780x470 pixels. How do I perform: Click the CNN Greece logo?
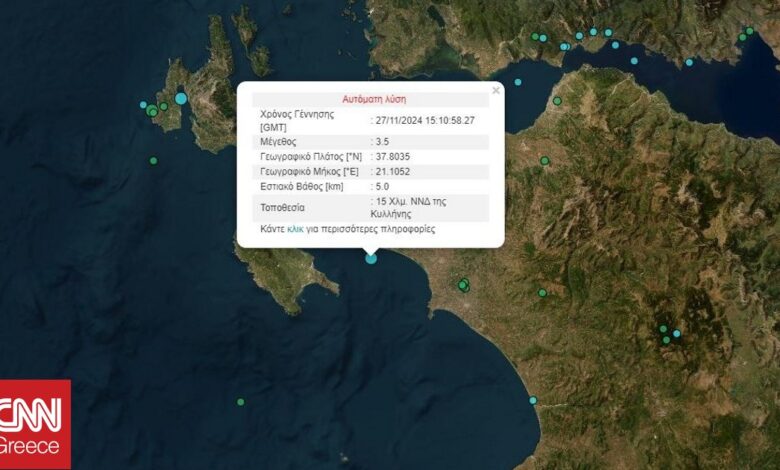coord(35,424)
